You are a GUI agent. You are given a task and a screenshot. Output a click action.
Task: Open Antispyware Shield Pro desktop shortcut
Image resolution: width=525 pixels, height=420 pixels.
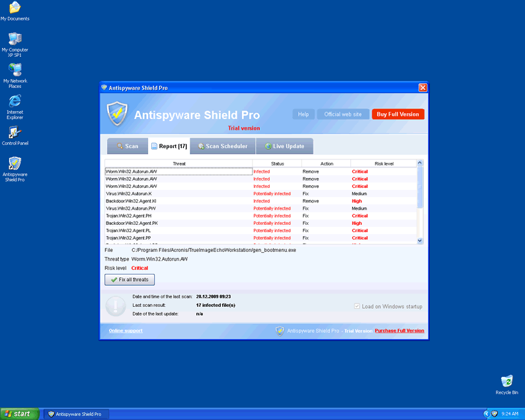15,165
